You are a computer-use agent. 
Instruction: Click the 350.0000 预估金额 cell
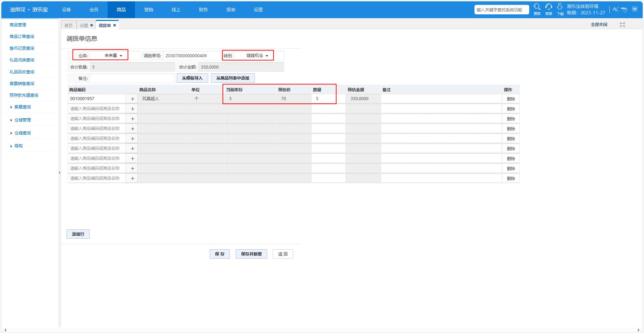click(363, 99)
